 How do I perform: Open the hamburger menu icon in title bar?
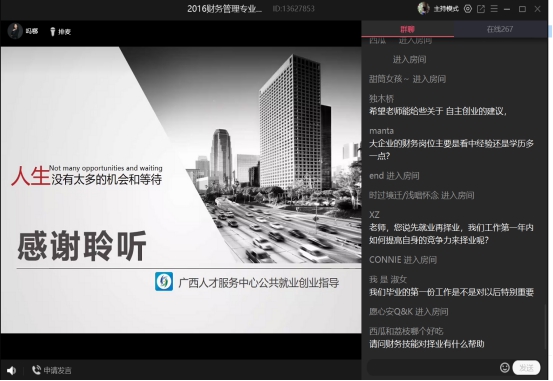click(494, 9)
